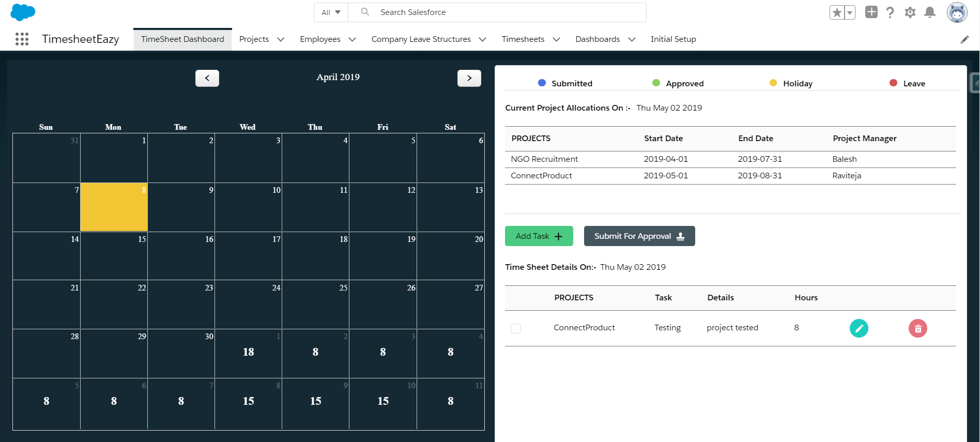Click the 2019-07-31 end date

(x=760, y=159)
